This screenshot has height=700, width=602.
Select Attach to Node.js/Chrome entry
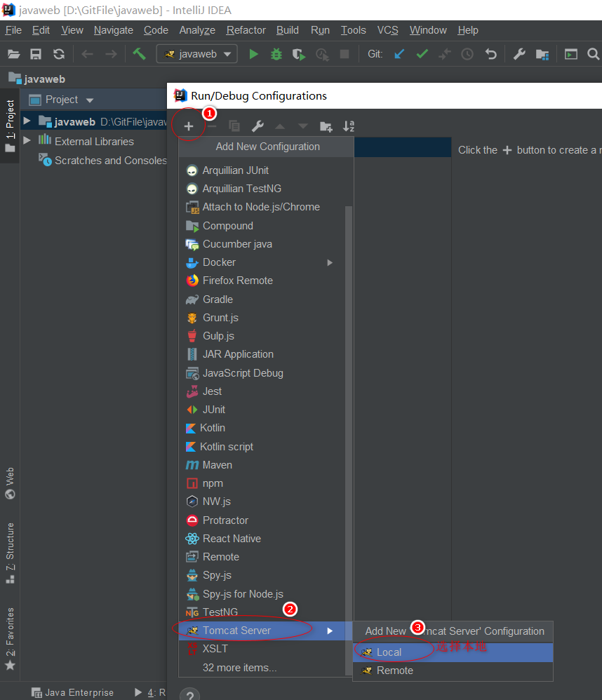tap(262, 207)
